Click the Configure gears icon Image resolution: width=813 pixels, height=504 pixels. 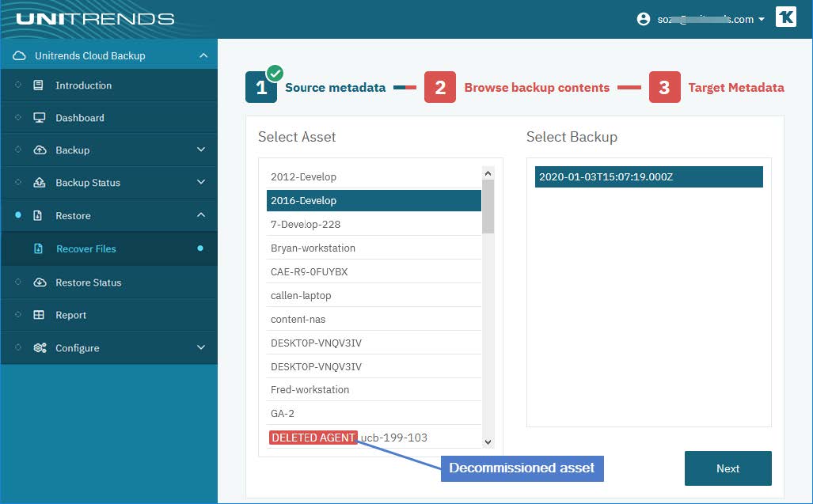[40, 347]
